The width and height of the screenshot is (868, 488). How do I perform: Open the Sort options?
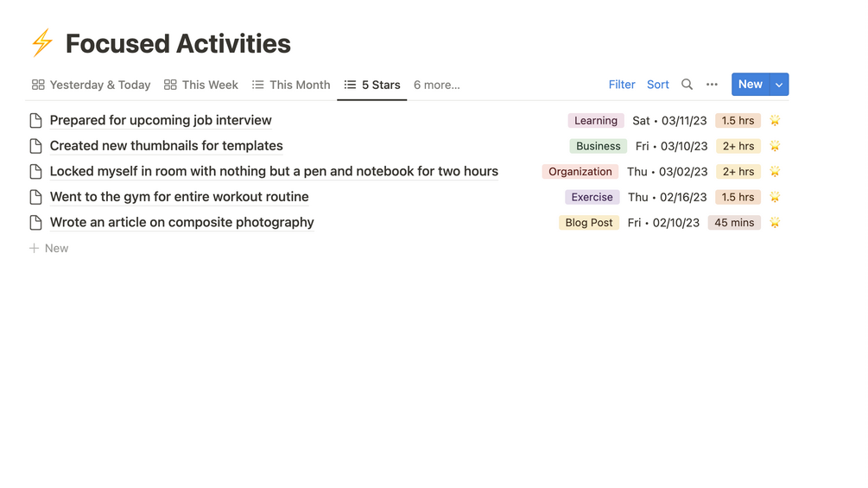(658, 85)
